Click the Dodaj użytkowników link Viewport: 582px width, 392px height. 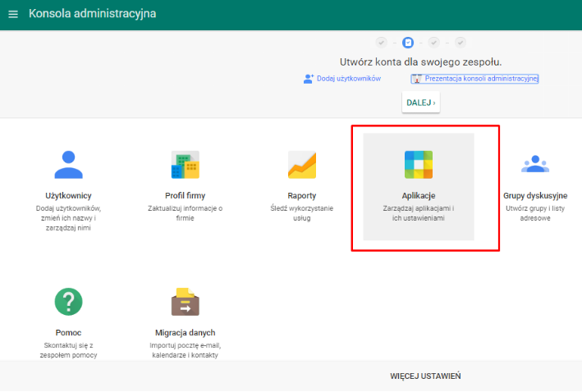coord(349,79)
